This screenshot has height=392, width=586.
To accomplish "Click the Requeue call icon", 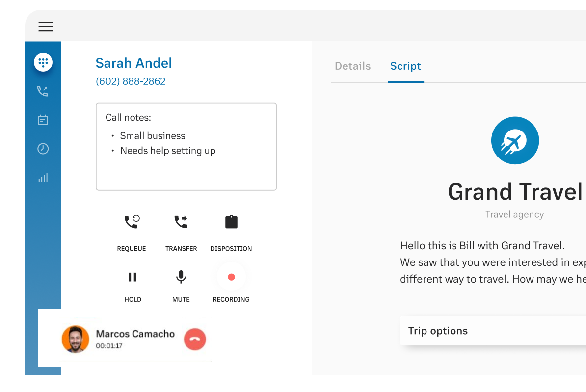I will (x=132, y=222).
